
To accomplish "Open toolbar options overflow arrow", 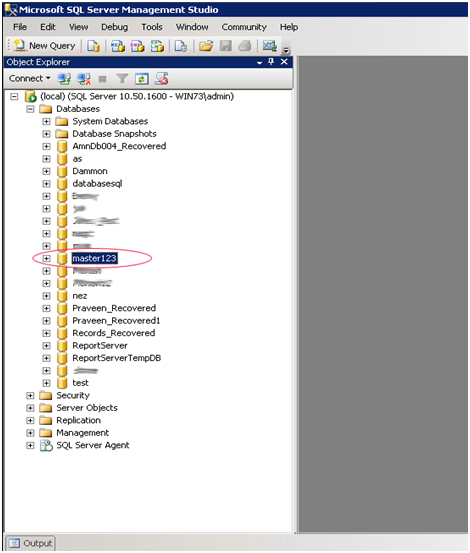I will point(286,50).
